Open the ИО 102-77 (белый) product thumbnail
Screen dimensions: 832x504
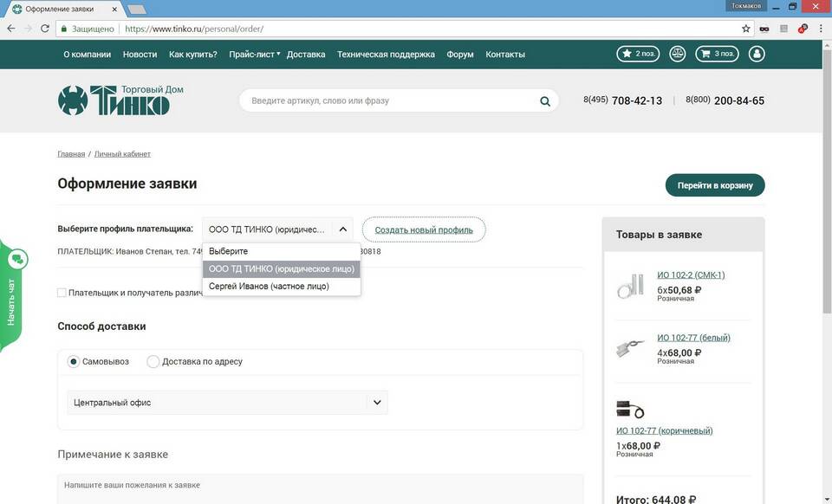pos(630,347)
